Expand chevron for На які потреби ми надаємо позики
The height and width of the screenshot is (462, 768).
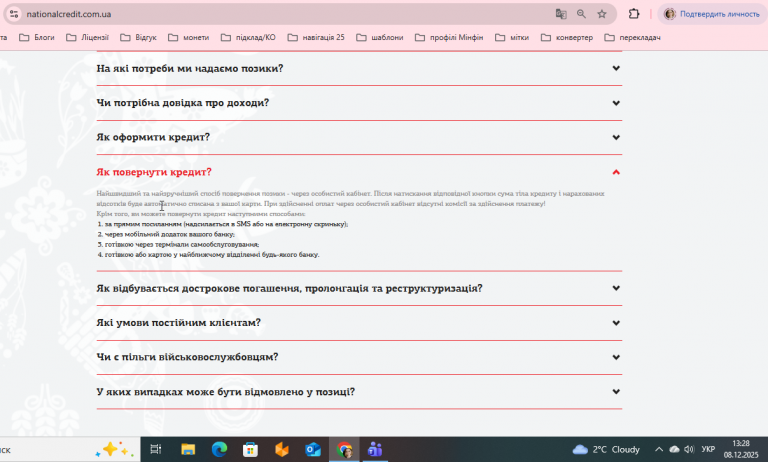tap(616, 68)
